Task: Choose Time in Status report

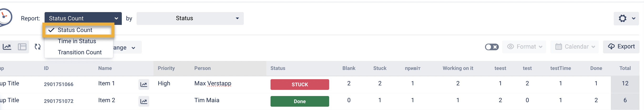Action: (77, 41)
